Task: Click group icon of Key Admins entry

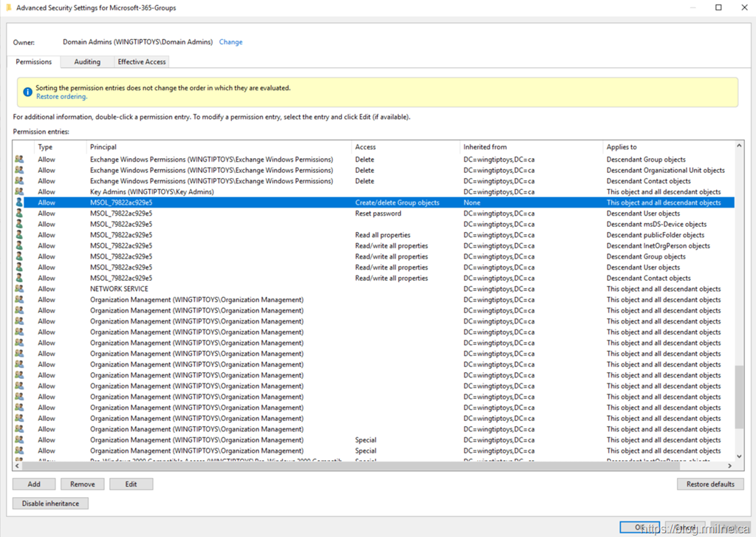Action: 19,192
